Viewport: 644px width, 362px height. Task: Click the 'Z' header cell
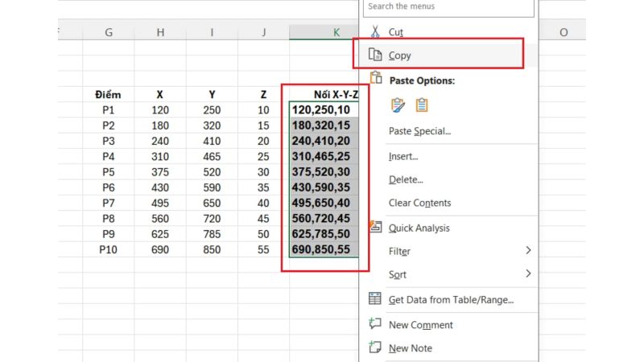[x=263, y=95]
